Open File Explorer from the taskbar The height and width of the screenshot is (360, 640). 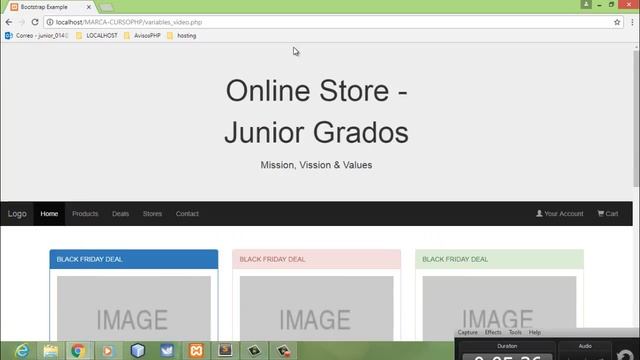[x=51, y=351]
